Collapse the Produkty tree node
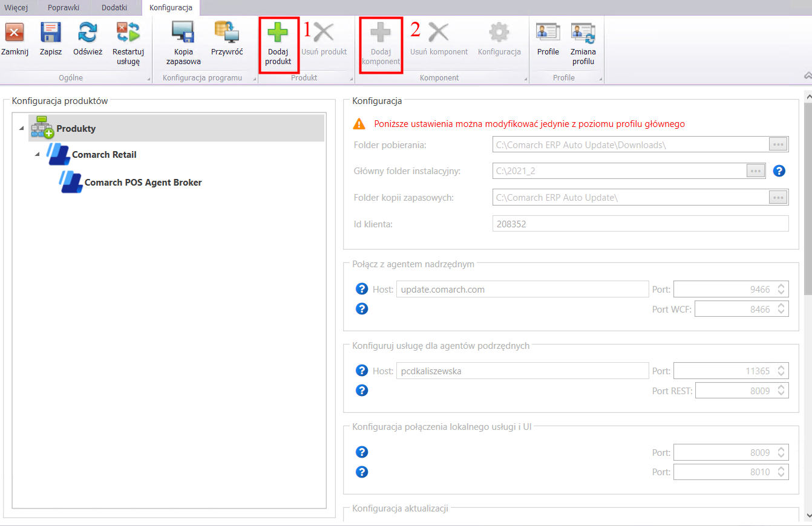Screen dimensions: 812x526 point(22,128)
